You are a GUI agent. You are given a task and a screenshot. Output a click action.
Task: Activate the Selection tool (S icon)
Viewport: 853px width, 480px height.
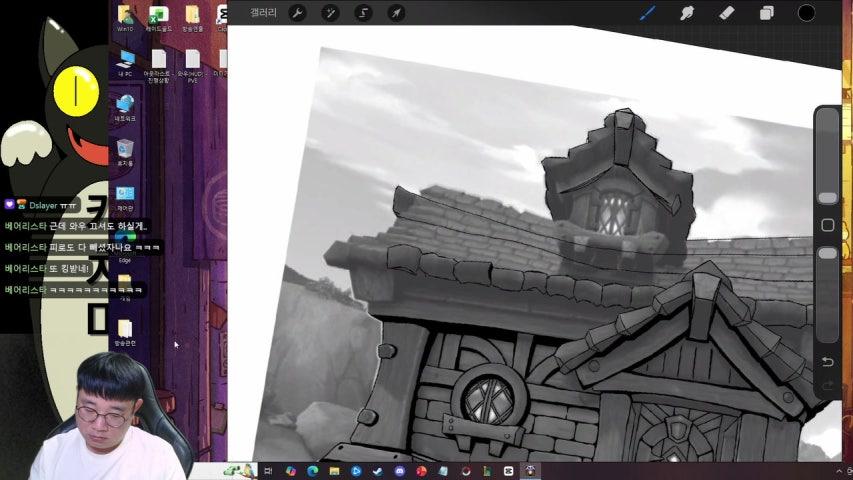[363, 13]
